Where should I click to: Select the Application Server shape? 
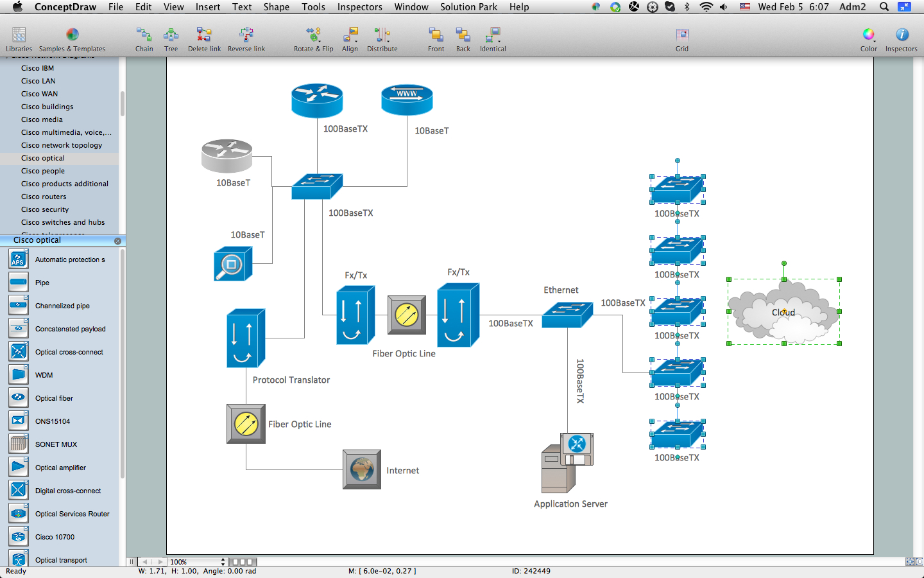(567, 464)
